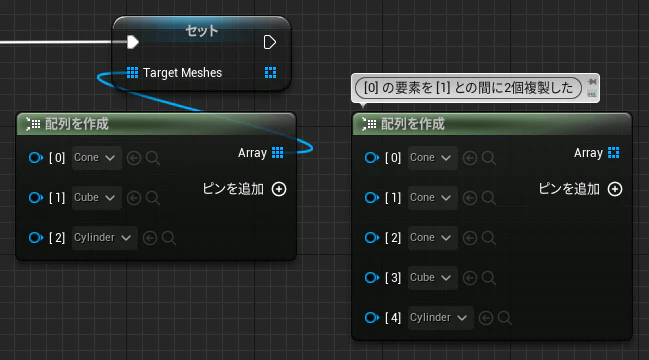This screenshot has width=649, height=360.
Task: Browse to asset magnifier for [3] Cube in right node
Action: coord(489,278)
